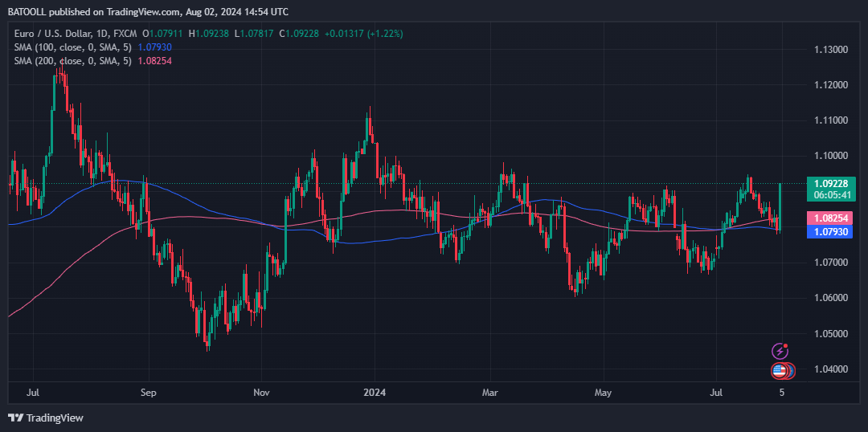The image size is (868, 432).
Task: Click the EU flag event icon
Action: tap(791, 371)
